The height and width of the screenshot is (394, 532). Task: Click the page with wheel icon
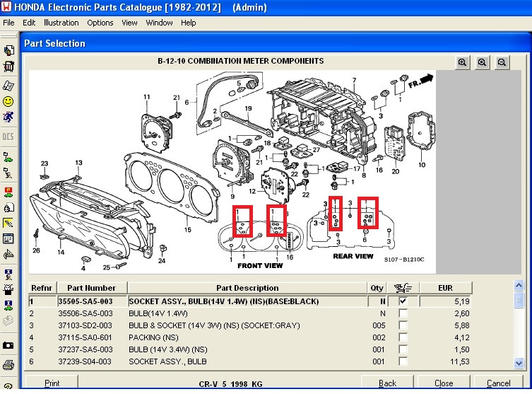click(x=8, y=207)
